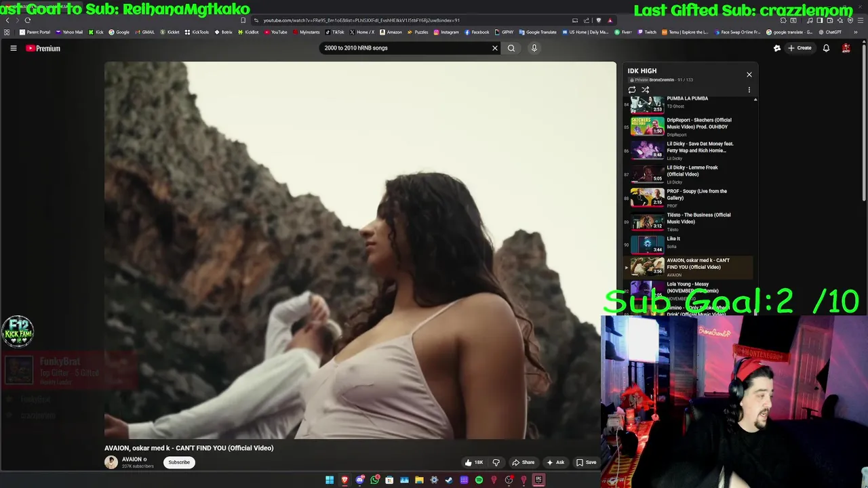Click the Ask button
Viewport: 868px width, 488px height.
pyautogui.click(x=555, y=462)
